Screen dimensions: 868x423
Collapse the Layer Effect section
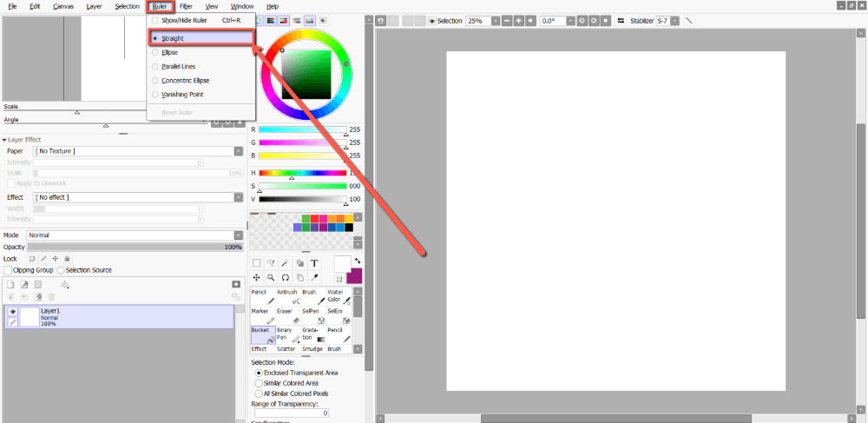3,140
